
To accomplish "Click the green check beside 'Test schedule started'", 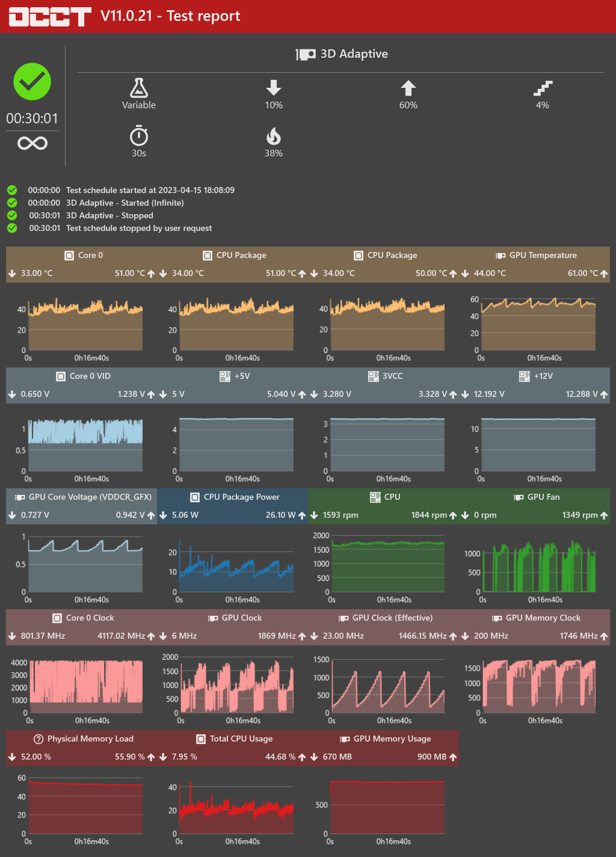I will coord(12,190).
